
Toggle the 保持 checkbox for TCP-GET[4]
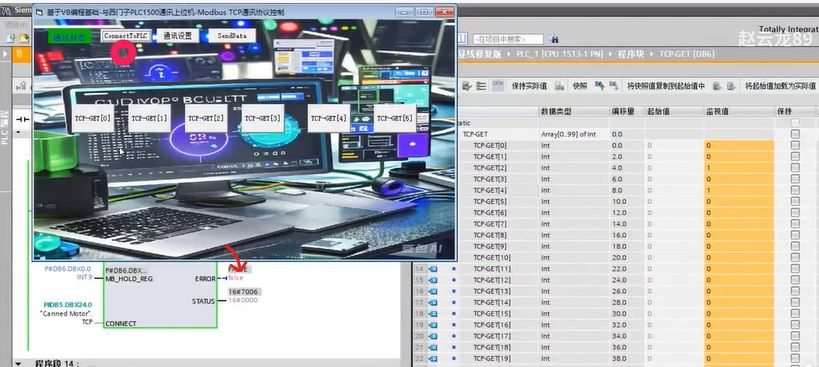(795, 190)
